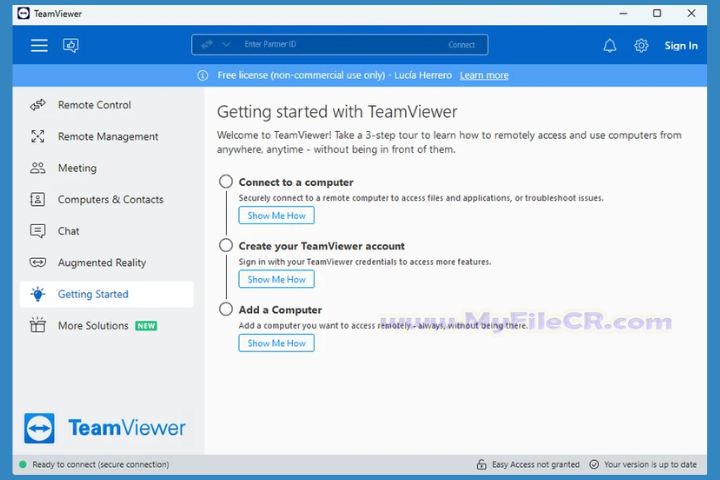Click the More Solutions gift icon

click(38, 325)
